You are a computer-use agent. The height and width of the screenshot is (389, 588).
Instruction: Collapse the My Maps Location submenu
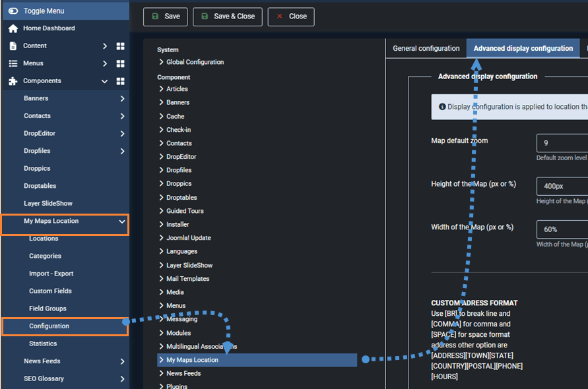coord(122,222)
